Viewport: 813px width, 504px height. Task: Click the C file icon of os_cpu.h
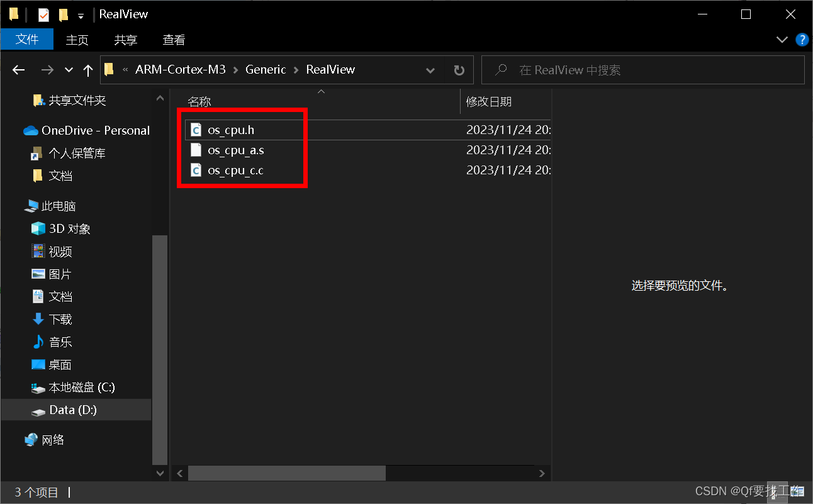(x=196, y=130)
